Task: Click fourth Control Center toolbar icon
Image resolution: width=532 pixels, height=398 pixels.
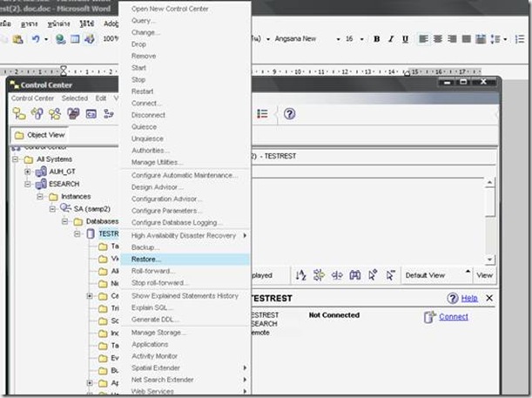Action: tap(73, 114)
